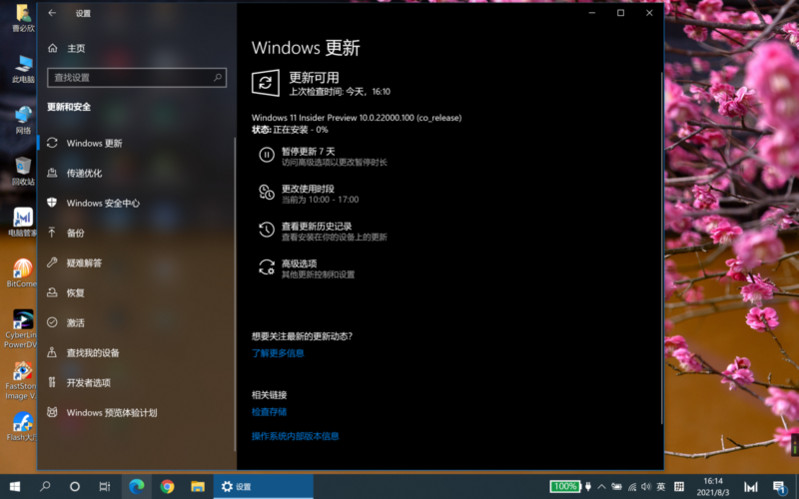The image size is (799, 499).
Task: Select Windows 更新 in the sidebar
Action: pyautogui.click(x=94, y=143)
